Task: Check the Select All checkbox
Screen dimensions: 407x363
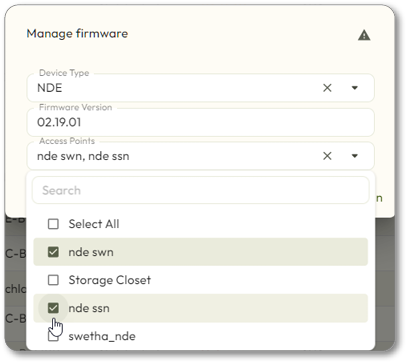Action: [x=53, y=224]
